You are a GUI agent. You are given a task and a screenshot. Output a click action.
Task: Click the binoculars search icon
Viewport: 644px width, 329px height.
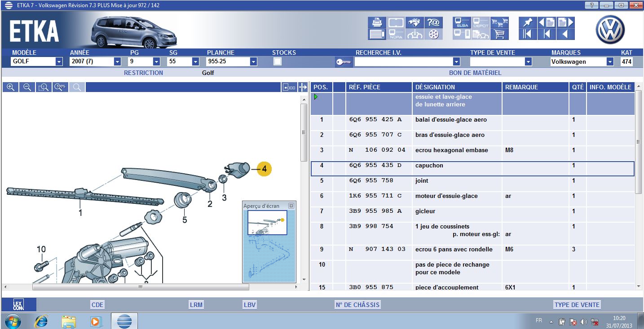(x=414, y=22)
